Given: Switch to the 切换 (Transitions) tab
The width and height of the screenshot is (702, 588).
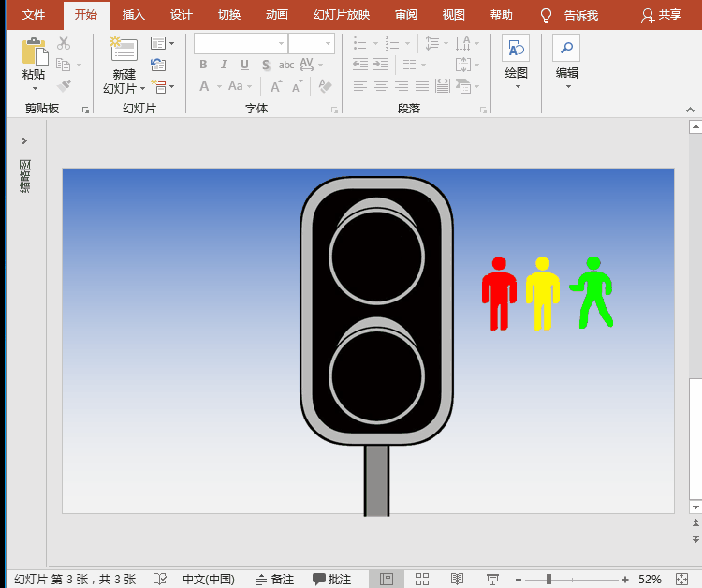Looking at the screenshot, I should tap(229, 15).
